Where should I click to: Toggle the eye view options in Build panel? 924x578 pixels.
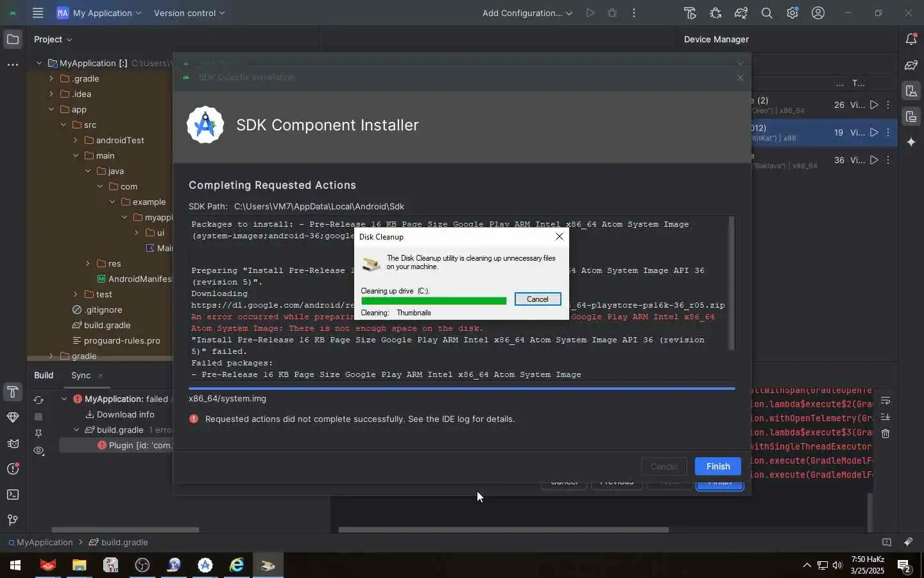point(38,451)
